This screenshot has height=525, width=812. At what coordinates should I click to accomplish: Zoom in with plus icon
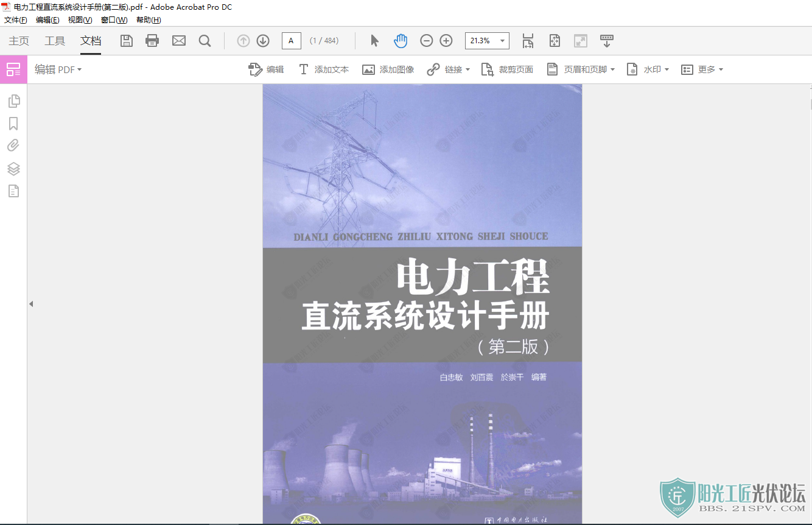point(446,41)
